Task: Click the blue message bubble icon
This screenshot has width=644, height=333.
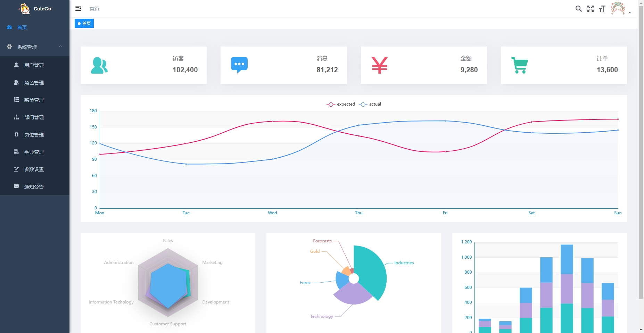Action: (x=239, y=65)
